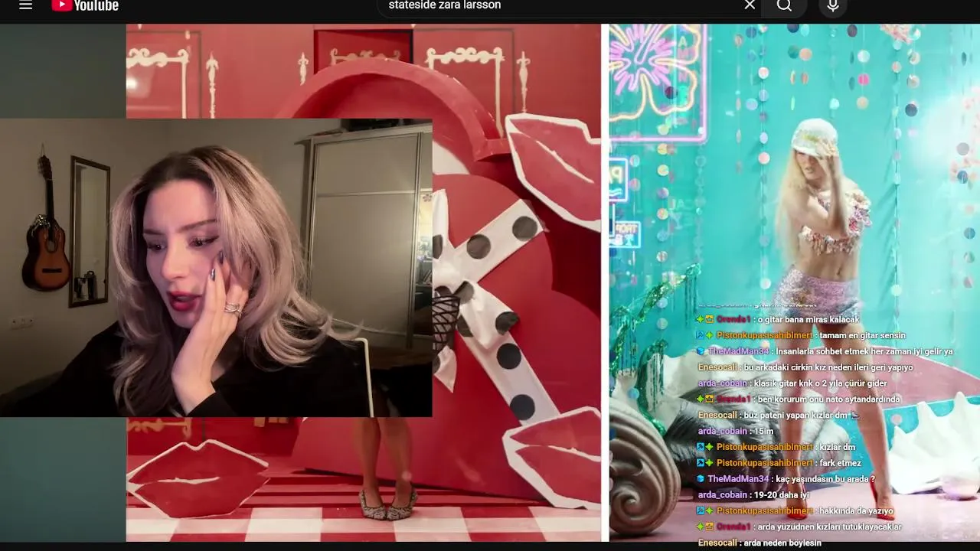Go to the YouTube home logo
Image resolution: width=980 pixels, height=551 pixels.
pyautogui.click(x=85, y=5)
